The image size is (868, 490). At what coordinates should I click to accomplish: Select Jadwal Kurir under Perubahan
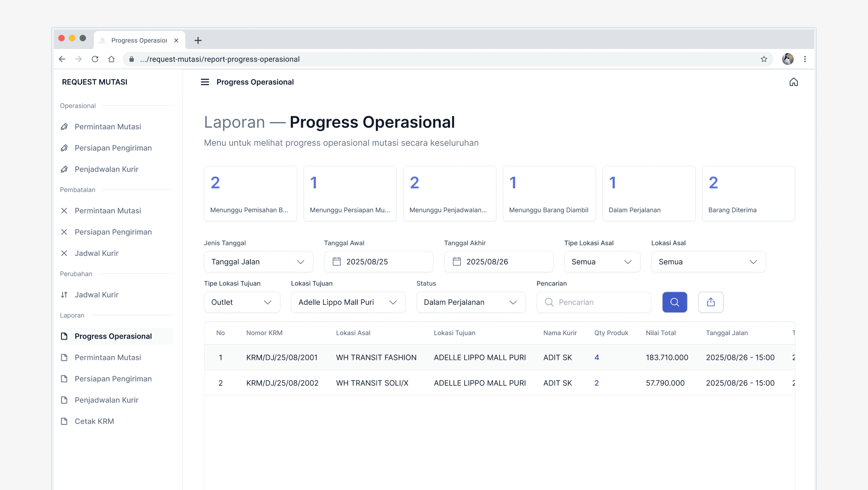96,294
